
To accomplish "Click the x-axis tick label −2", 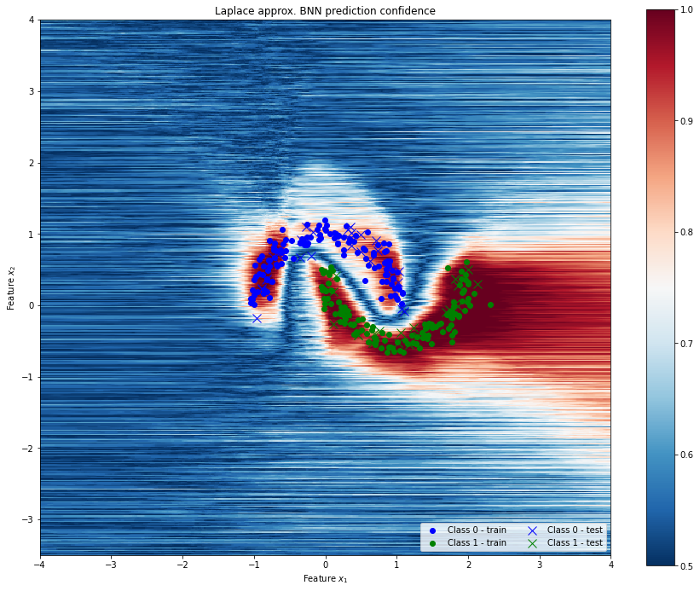I will coord(182,565).
